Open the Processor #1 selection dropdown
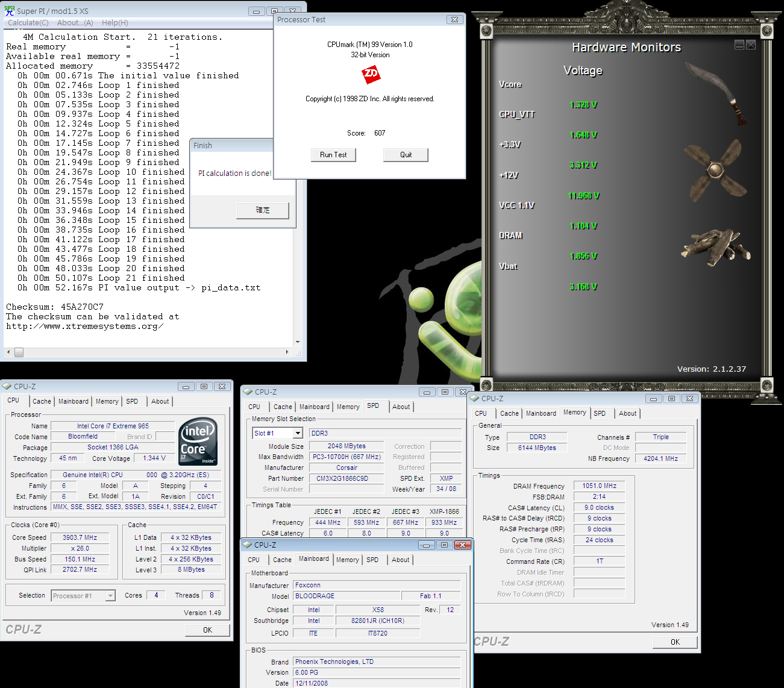The image size is (784, 688). click(x=110, y=596)
